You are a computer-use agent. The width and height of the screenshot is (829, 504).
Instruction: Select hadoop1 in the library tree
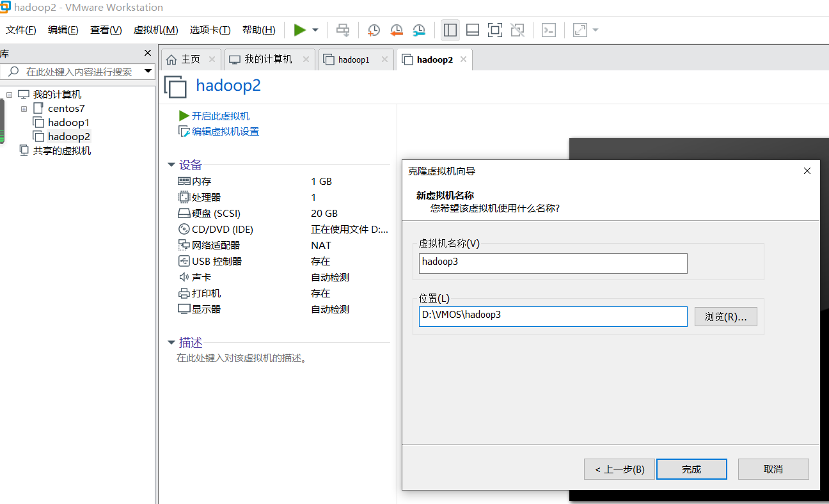click(68, 123)
